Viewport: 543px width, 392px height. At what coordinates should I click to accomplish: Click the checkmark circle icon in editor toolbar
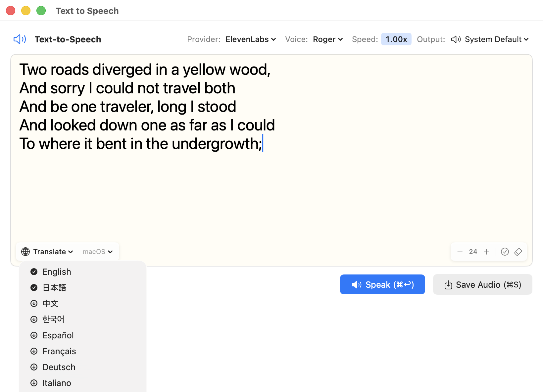(505, 252)
